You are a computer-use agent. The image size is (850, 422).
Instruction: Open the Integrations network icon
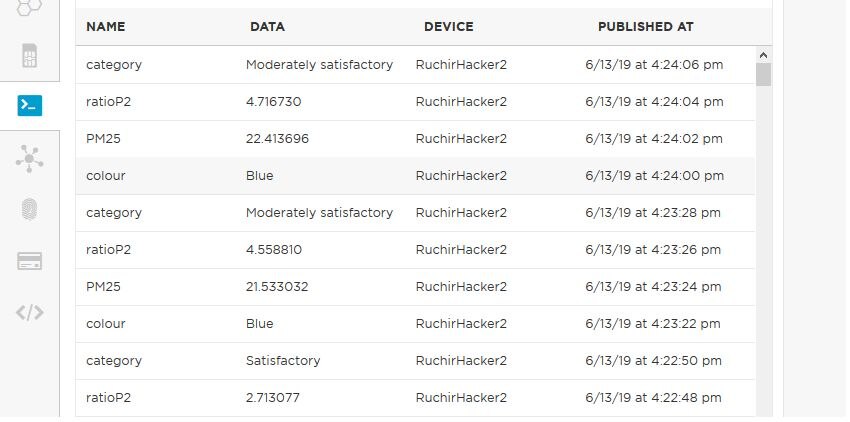(x=29, y=158)
